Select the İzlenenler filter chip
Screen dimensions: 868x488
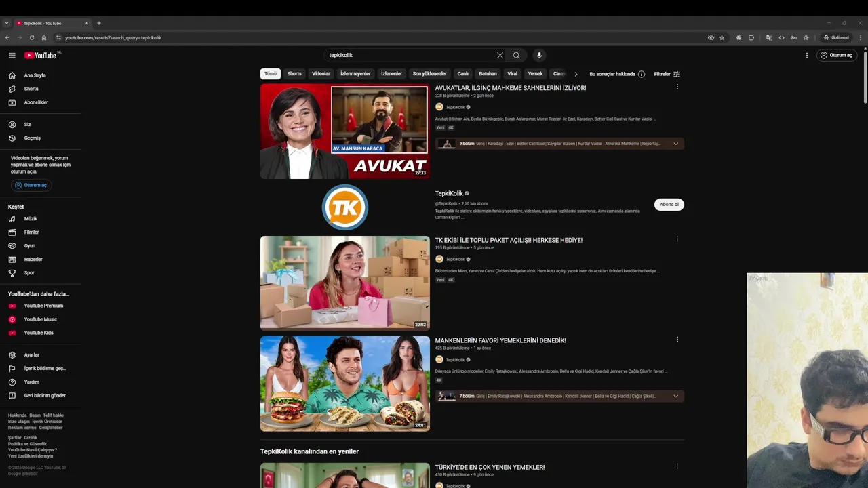pyautogui.click(x=391, y=74)
